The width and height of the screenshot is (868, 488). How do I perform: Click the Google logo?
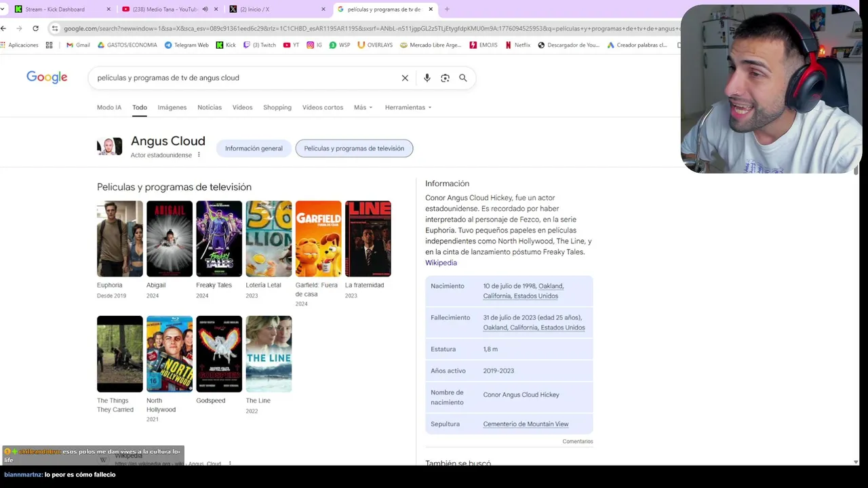tap(47, 77)
